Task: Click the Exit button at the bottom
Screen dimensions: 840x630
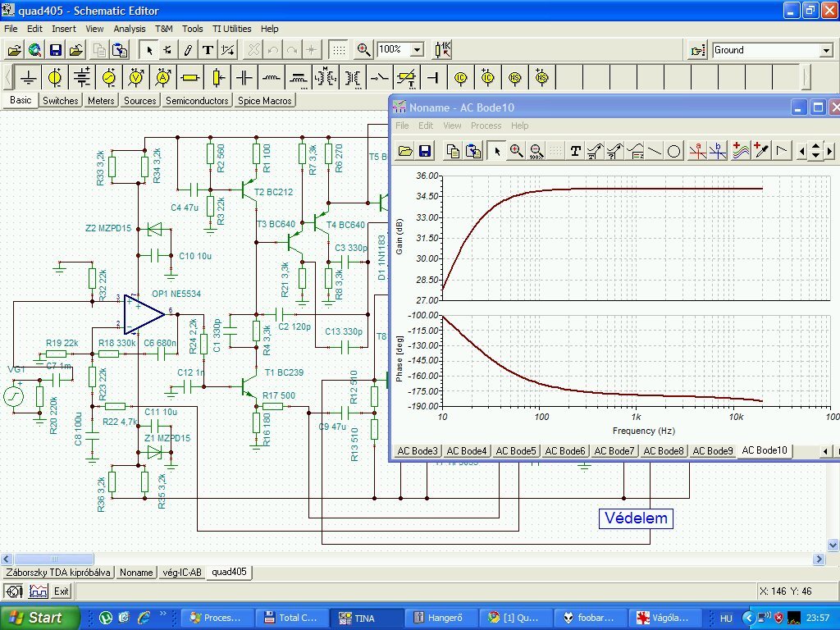Action: [x=61, y=591]
